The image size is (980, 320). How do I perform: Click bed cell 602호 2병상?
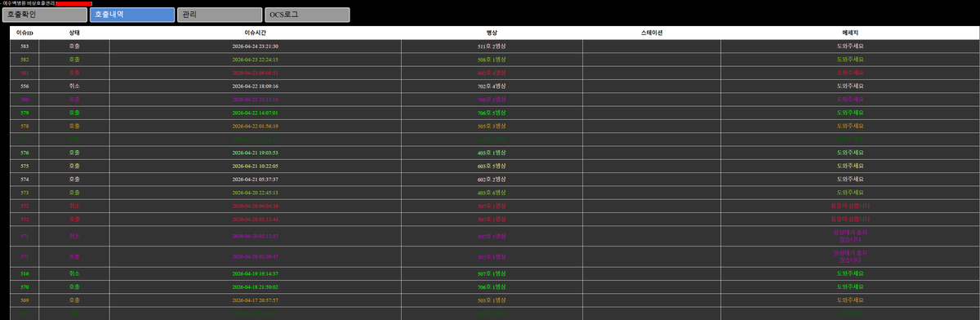click(x=492, y=179)
